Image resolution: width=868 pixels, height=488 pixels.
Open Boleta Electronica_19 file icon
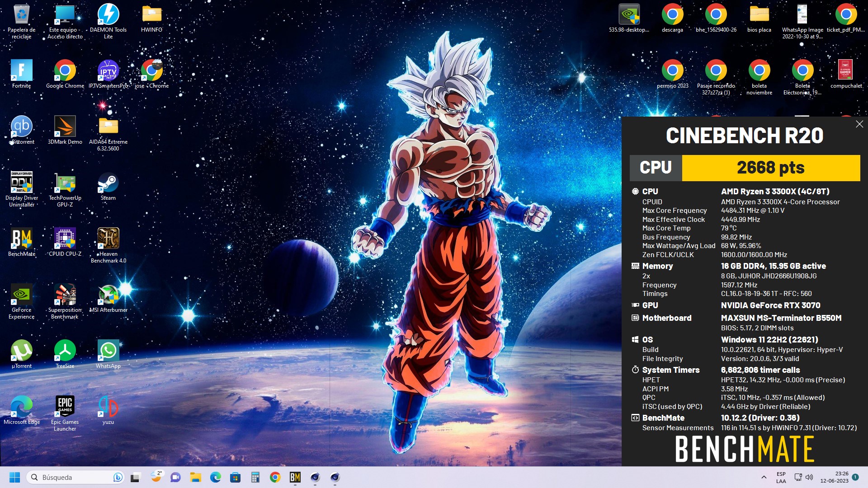[x=802, y=77]
